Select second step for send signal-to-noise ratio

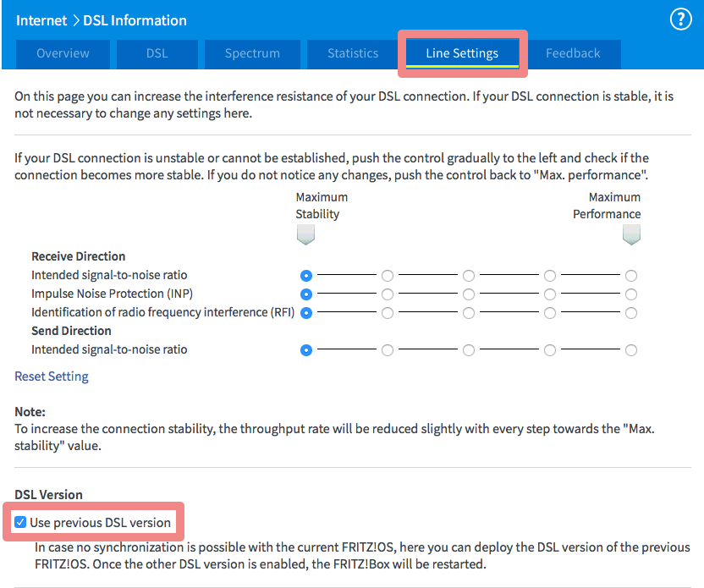coord(388,350)
